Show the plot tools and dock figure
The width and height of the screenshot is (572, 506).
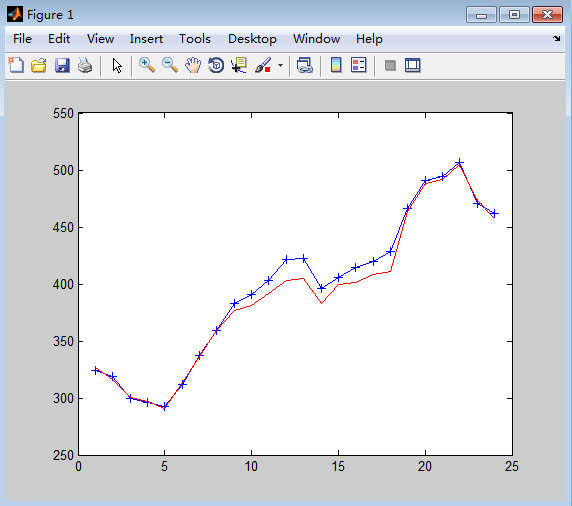(413, 66)
